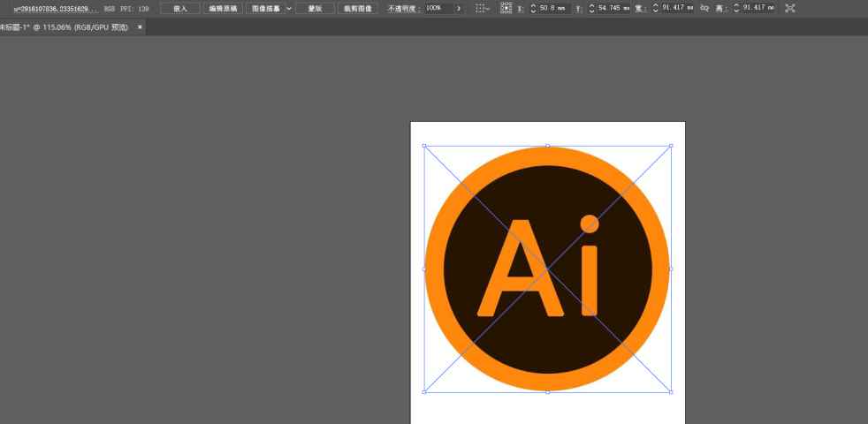Click the opacity 100% input field

(x=439, y=8)
